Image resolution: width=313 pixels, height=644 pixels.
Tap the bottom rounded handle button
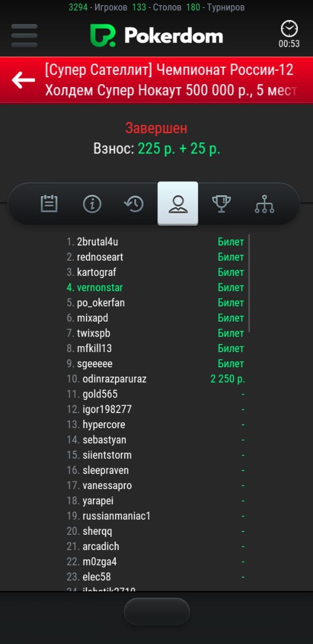click(156, 611)
